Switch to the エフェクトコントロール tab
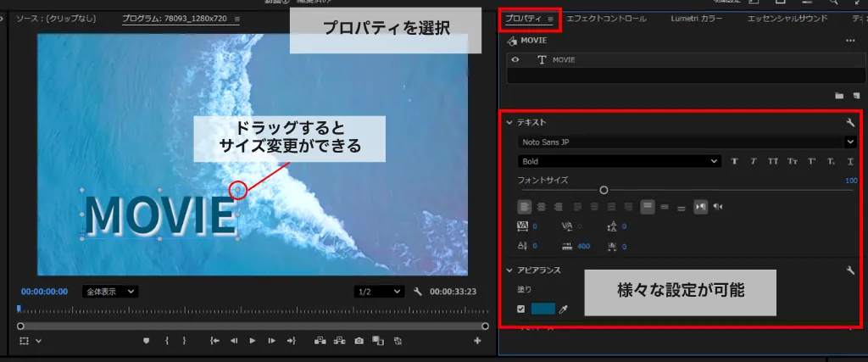 tap(606, 19)
